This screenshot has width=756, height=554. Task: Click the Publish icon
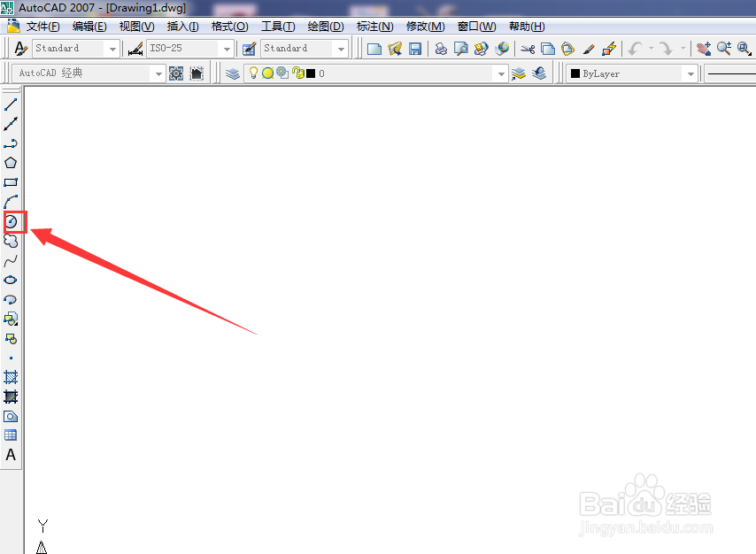(482, 48)
